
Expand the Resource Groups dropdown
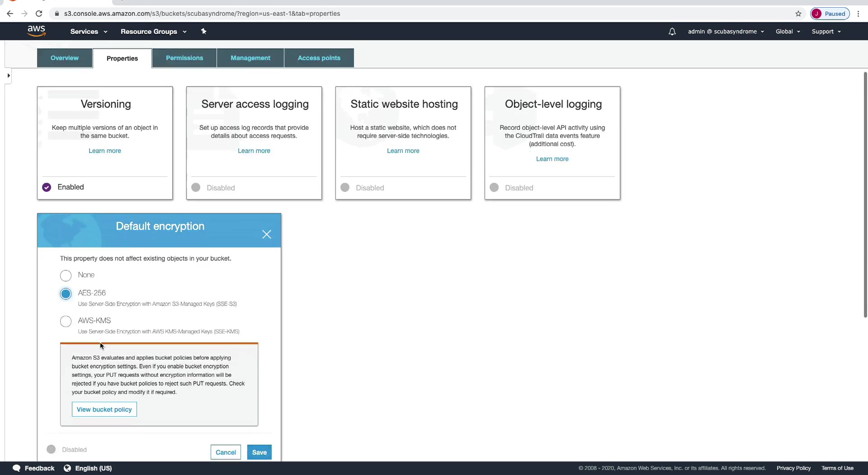point(153,32)
